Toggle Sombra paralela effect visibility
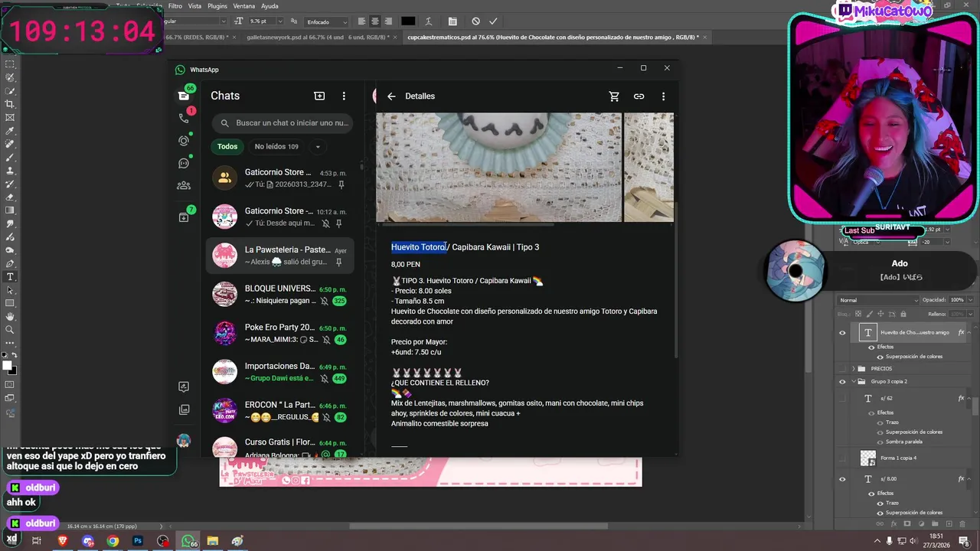Screen dimensions: 980x551 [x=880, y=442]
